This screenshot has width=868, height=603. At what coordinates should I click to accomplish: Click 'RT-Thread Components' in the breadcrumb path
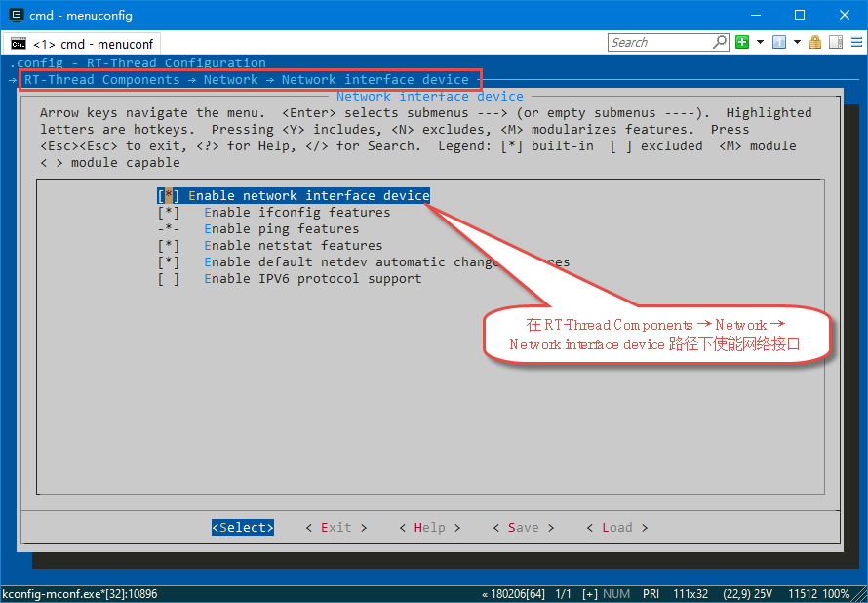(x=101, y=80)
